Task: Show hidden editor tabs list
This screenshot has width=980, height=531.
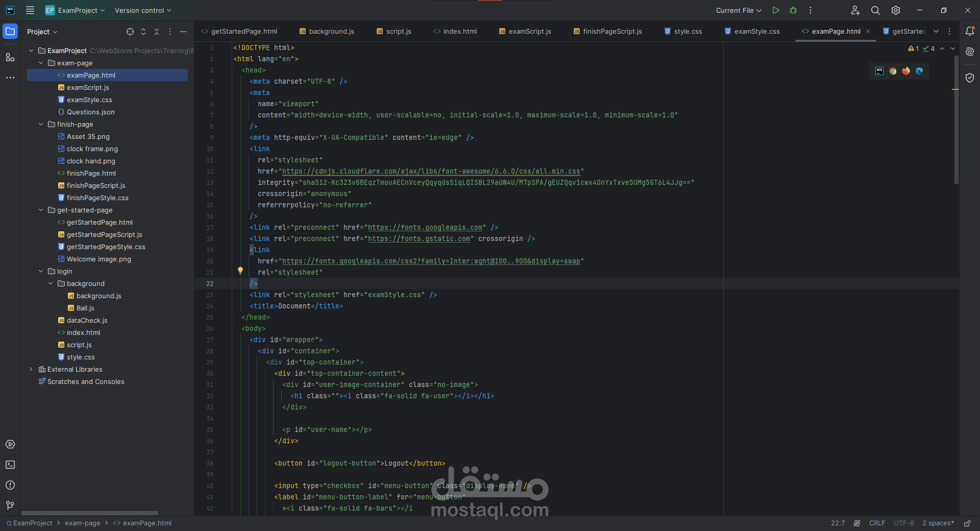Action: point(936,31)
